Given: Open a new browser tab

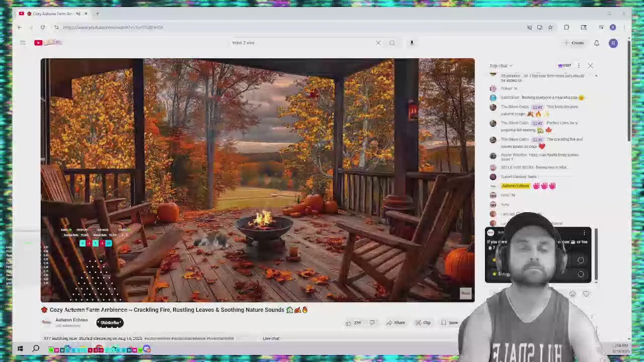Looking at the screenshot, I should [x=98, y=14].
